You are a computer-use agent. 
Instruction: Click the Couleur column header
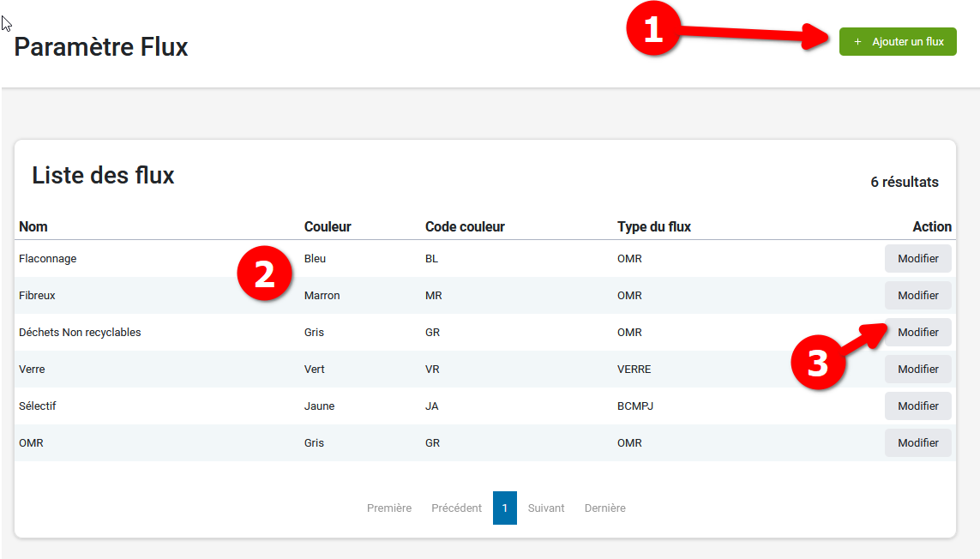tap(328, 227)
